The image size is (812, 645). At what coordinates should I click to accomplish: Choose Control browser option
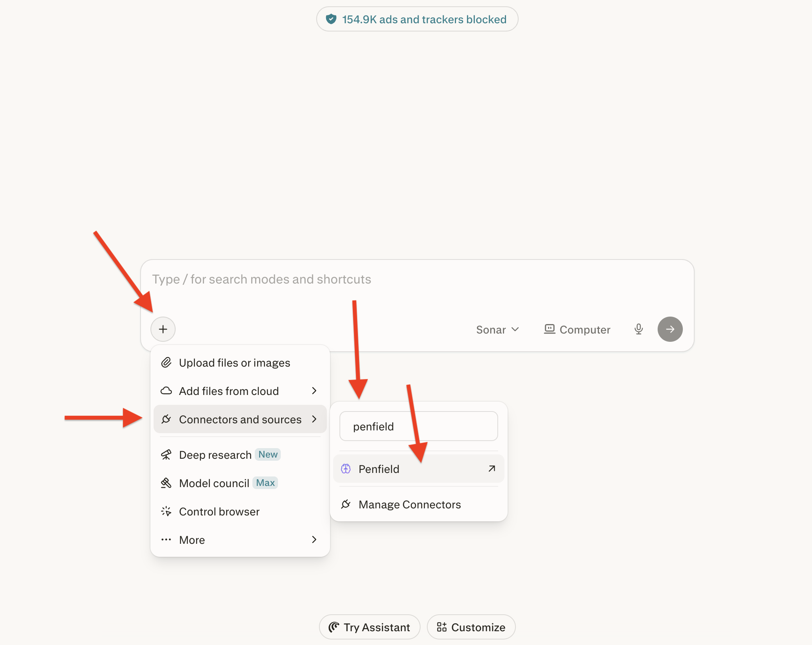point(240,512)
